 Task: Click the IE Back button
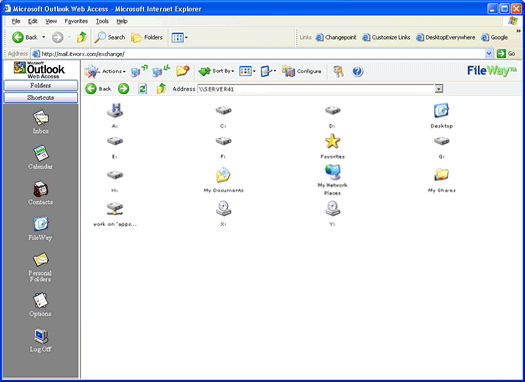tap(25, 37)
